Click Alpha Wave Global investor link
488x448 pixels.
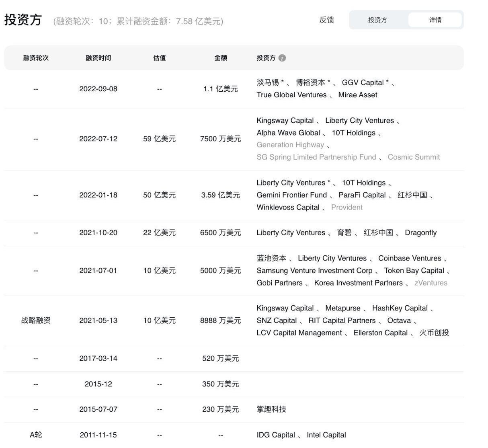[288, 133]
